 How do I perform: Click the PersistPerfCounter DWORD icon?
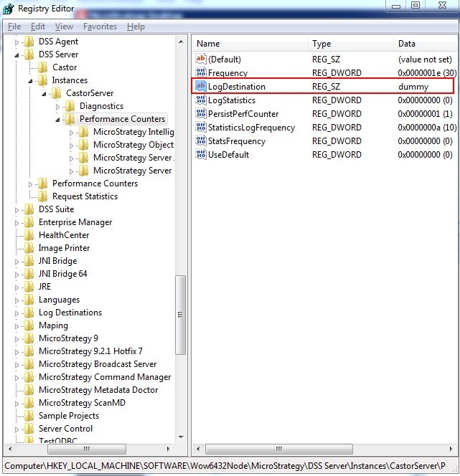[x=201, y=114]
